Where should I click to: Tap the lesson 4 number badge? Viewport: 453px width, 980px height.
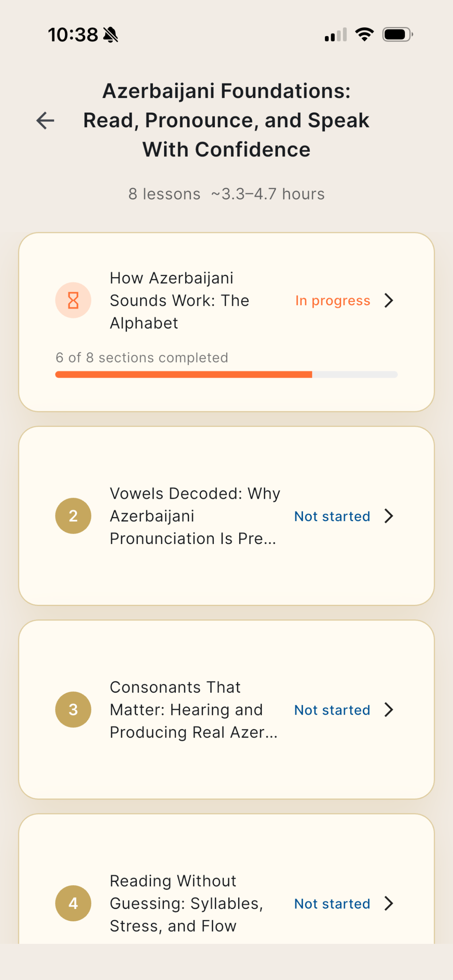pos(73,903)
